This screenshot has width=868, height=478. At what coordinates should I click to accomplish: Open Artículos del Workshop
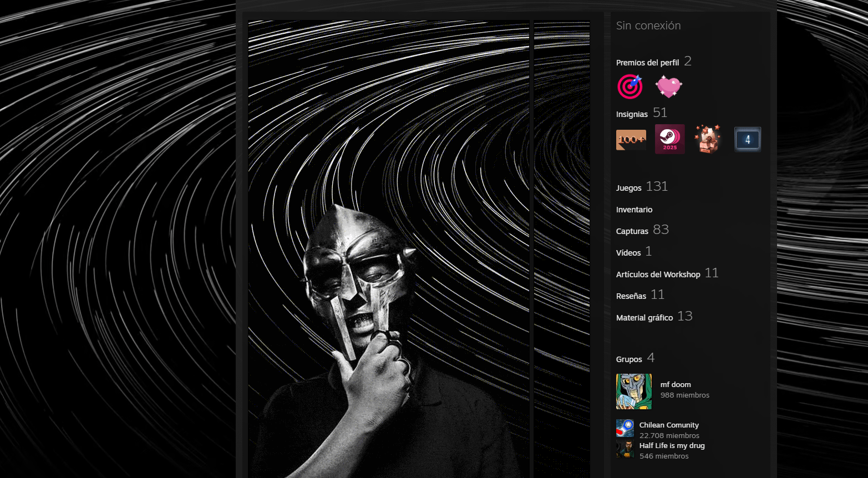(x=658, y=274)
